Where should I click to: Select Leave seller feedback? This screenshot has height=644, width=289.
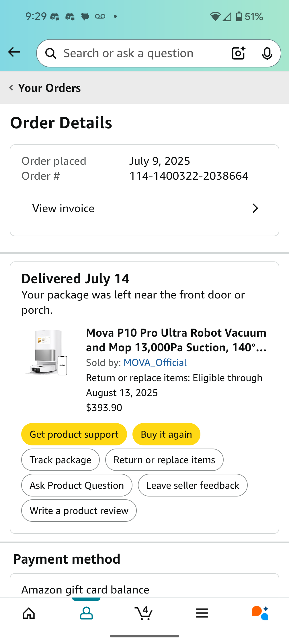point(193,485)
